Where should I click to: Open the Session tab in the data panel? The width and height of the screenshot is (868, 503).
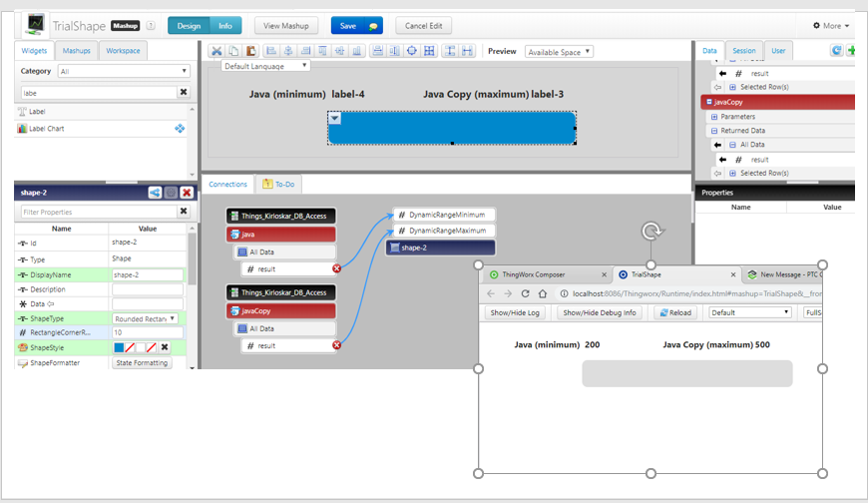(x=744, y=51)
